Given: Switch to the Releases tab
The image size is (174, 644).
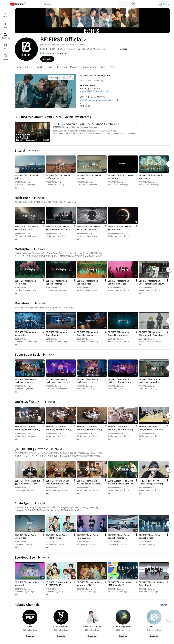Looking at the screenshot, I should pyautogui.click(x=62, y=67).
